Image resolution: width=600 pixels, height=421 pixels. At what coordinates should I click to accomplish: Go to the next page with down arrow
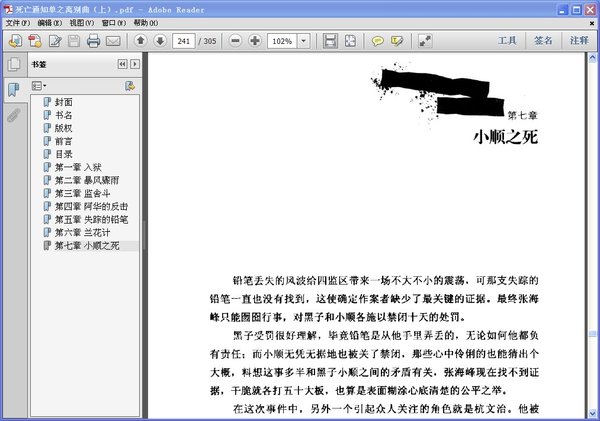click(x=159, y=41)
